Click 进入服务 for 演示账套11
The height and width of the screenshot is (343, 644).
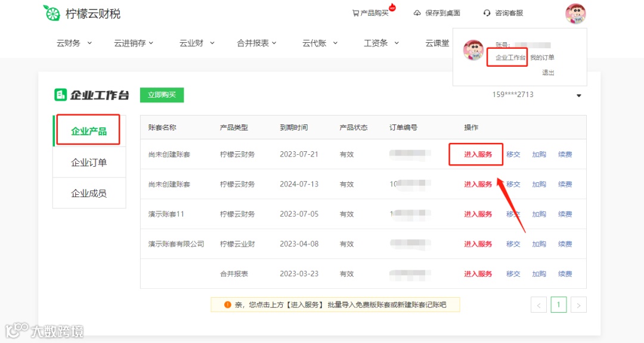point(478,214)
